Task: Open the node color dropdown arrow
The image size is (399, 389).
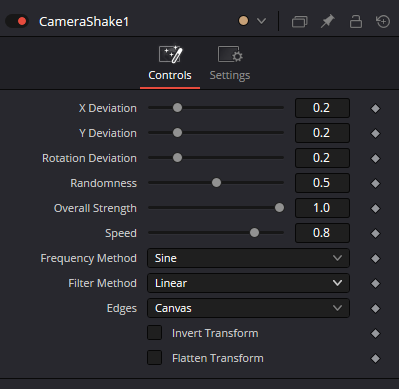Action: [x=262, y=21]
